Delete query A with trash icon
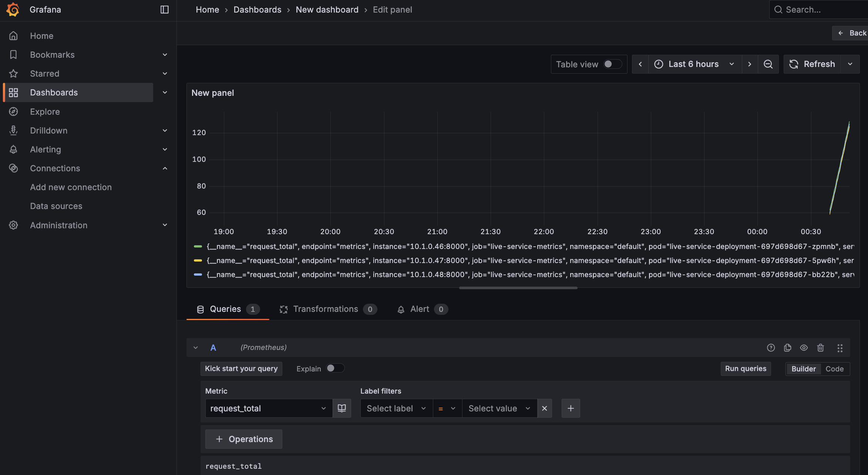The image size is (868, 475). coord(821,348)
